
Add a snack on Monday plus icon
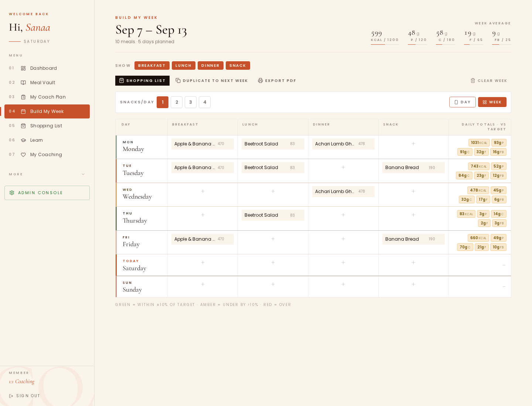tap(413, 144)
